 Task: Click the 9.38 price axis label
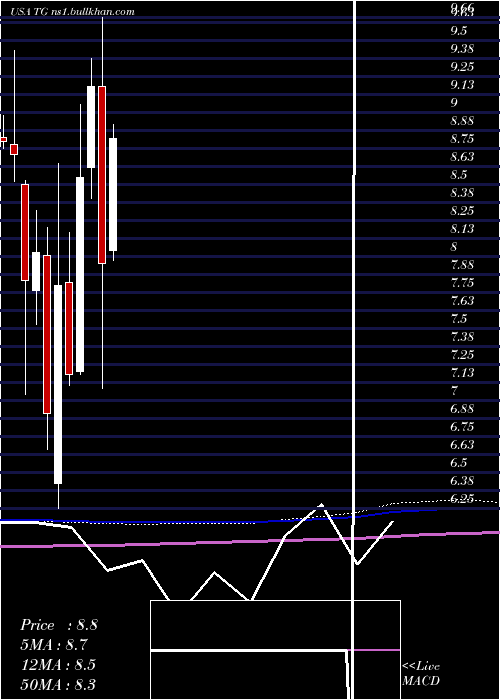462,49
